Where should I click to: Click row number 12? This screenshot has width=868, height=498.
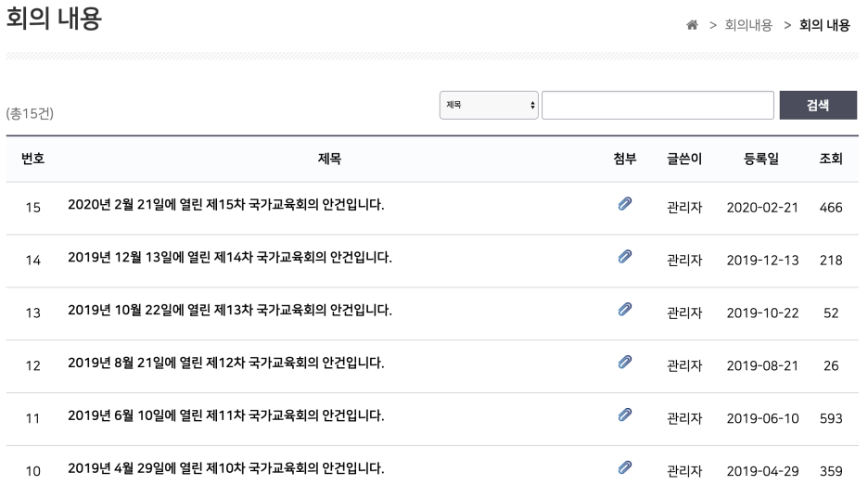[32, 365]
